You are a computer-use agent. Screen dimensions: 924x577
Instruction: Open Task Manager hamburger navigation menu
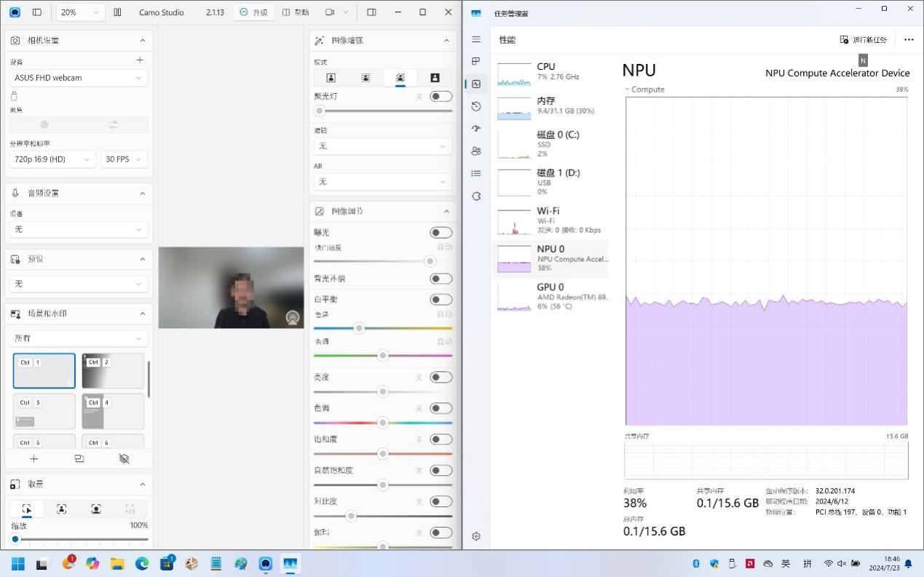click(476, 39)
